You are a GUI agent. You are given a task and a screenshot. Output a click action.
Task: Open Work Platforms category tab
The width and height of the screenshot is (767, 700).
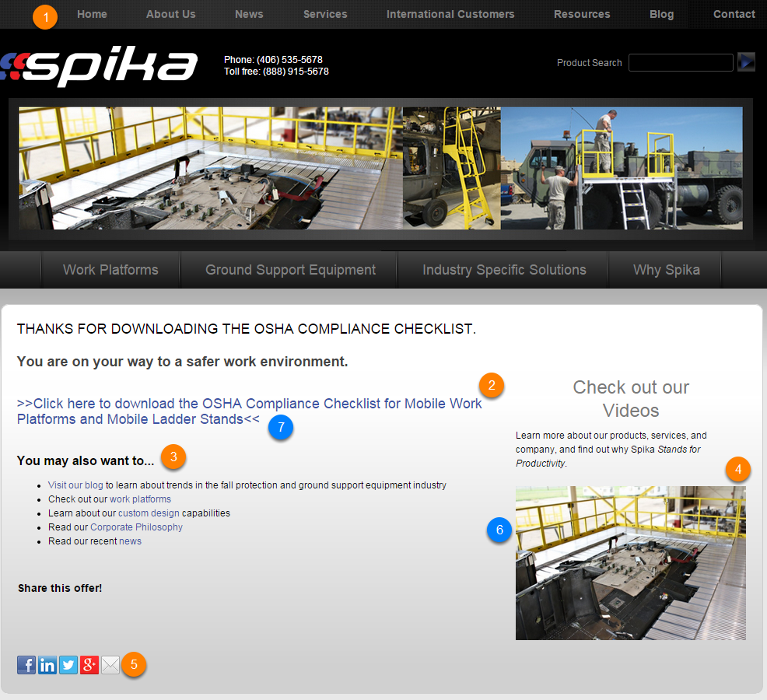(x=110, y=270)
